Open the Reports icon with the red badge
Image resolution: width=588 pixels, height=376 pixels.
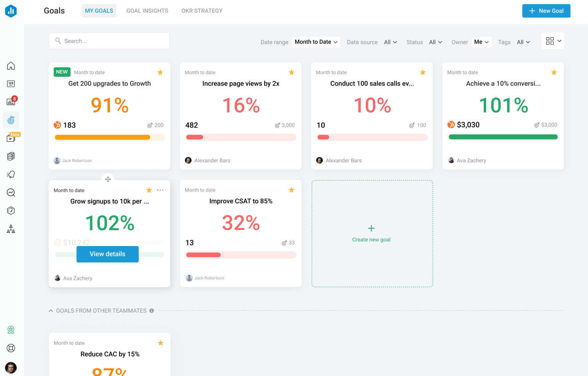coord(11,101)
